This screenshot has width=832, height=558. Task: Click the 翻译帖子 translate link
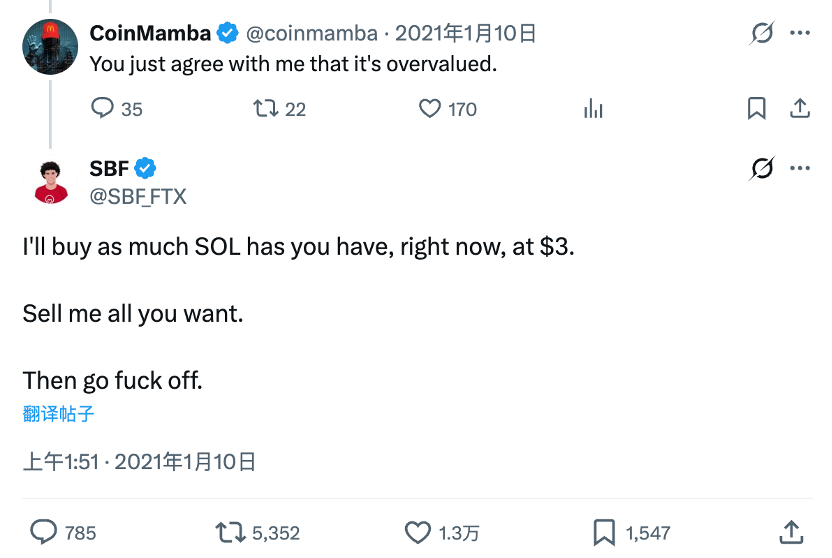[58, 413]
